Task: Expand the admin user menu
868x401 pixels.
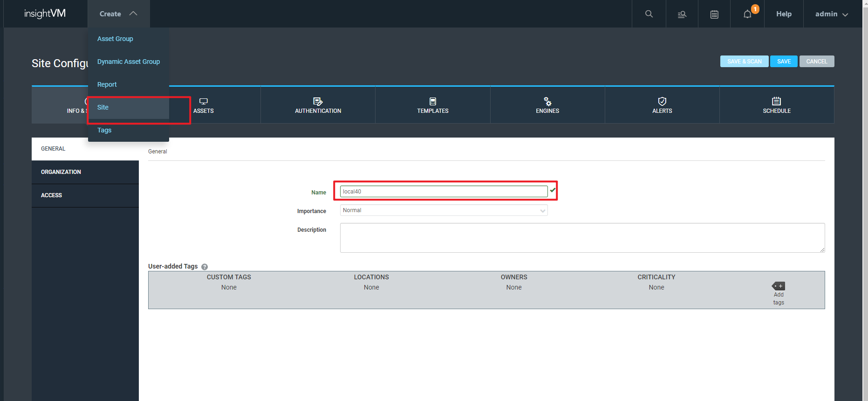Action: [x=832, y=14]
